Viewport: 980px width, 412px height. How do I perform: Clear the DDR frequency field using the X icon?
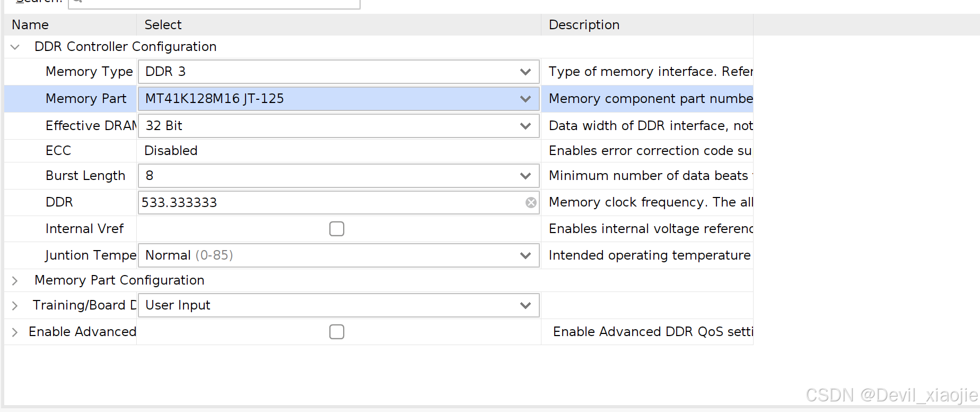[x=531, y=203]
